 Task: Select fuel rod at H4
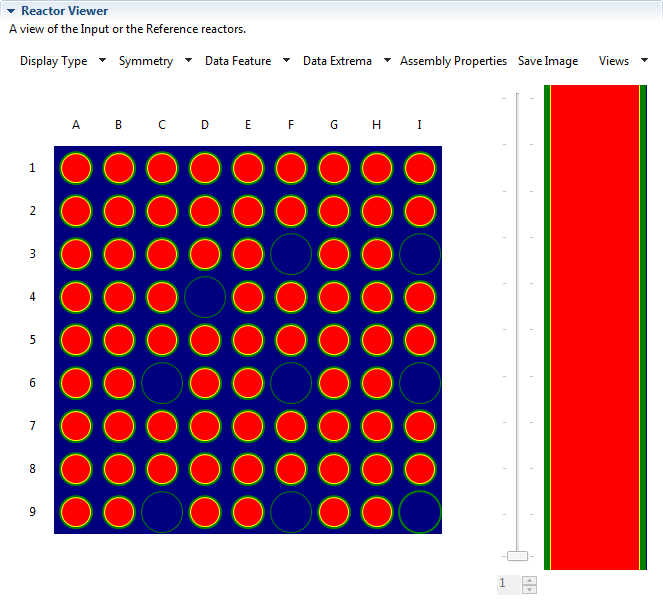click(x=377, y=297)
